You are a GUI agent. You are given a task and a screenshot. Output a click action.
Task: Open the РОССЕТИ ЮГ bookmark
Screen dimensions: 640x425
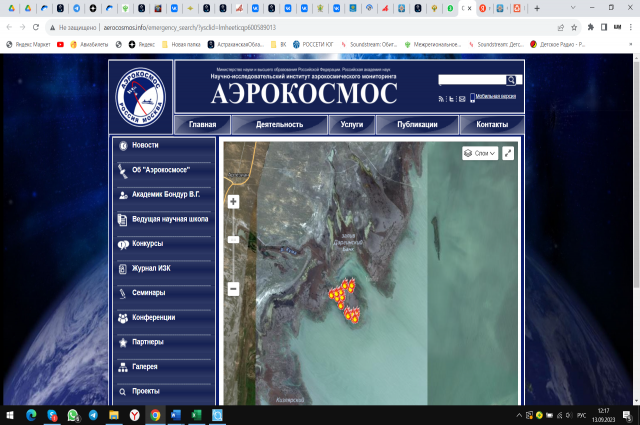point(313,45)
